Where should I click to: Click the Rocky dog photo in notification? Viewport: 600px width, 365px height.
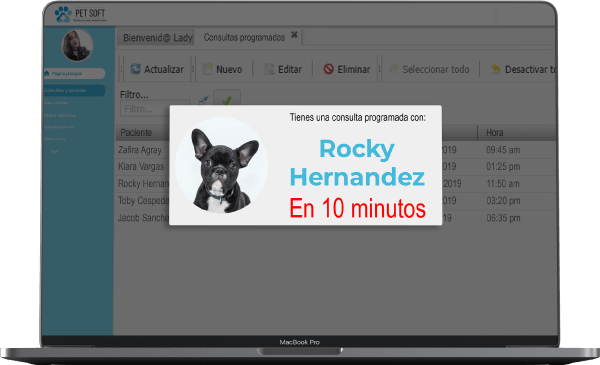(x=222, y=165)
